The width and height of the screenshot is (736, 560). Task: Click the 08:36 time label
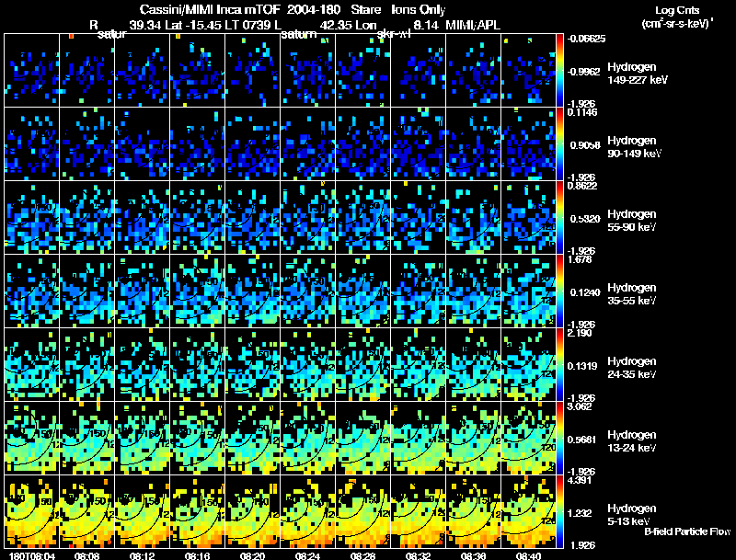click(473, 556)
